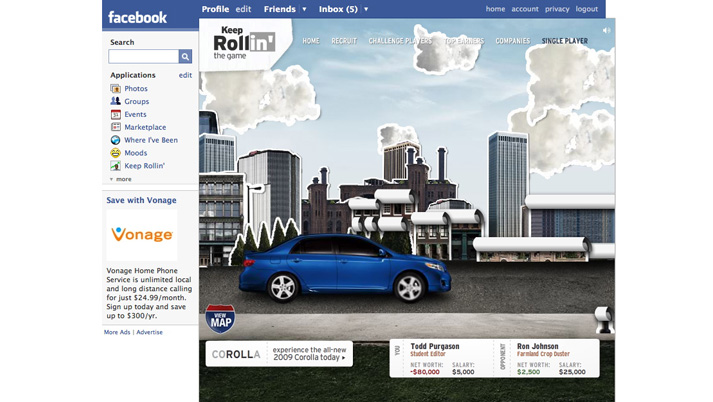This screenshot has height=402, width=713.
Task: Open the account settings link
Action: click(525, 9)
